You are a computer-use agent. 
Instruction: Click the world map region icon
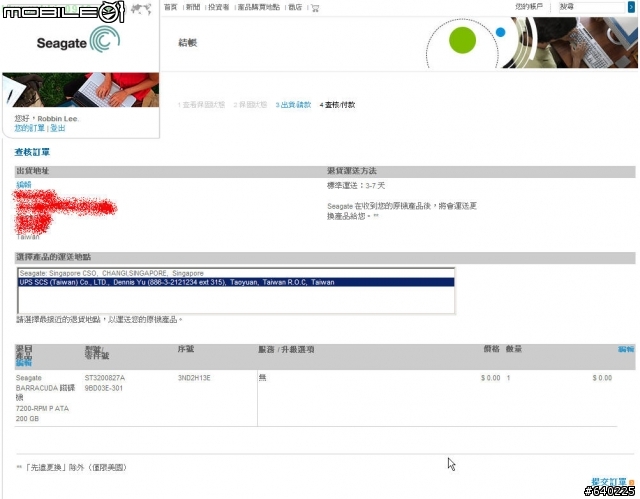coord(142,8)
